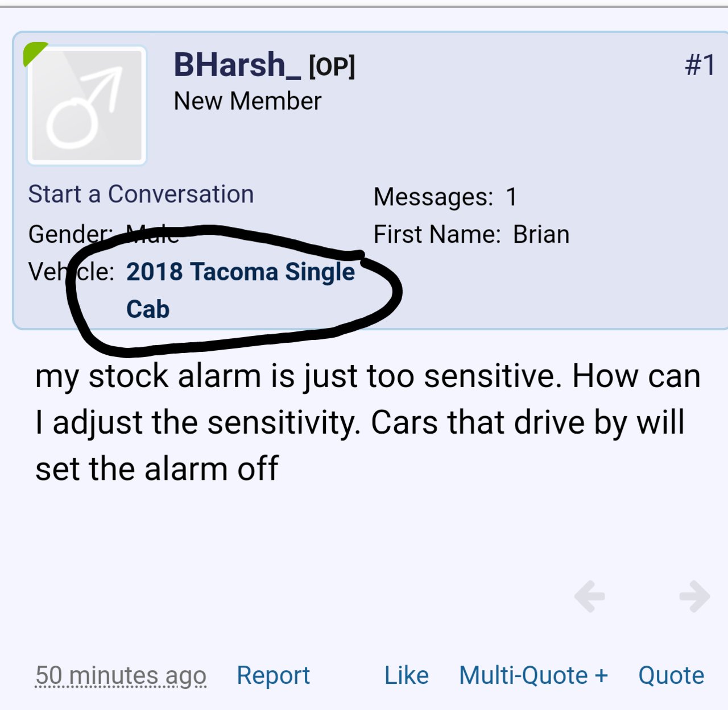
Task: Go to previous post with left arrow
Action: (590, 596)
